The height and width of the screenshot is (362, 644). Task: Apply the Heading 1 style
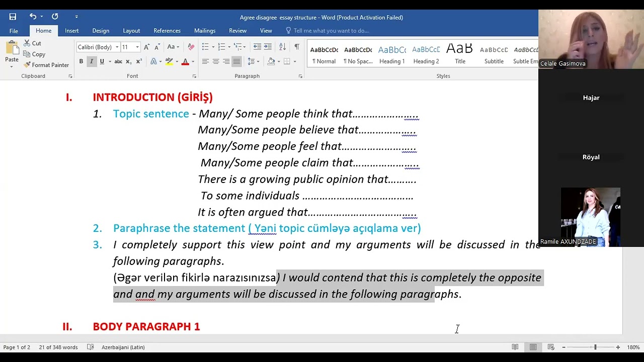click(x=392, y=55)
